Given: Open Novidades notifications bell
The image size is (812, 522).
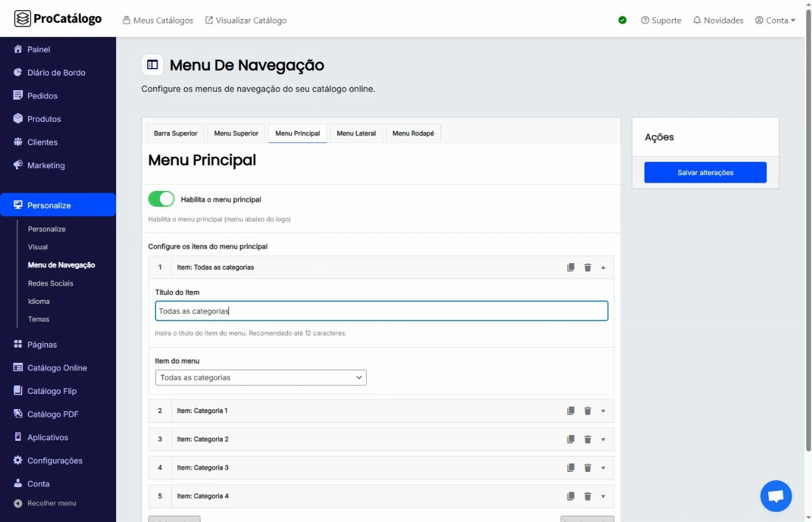Looking at the screenshot, I should [718, 20].
